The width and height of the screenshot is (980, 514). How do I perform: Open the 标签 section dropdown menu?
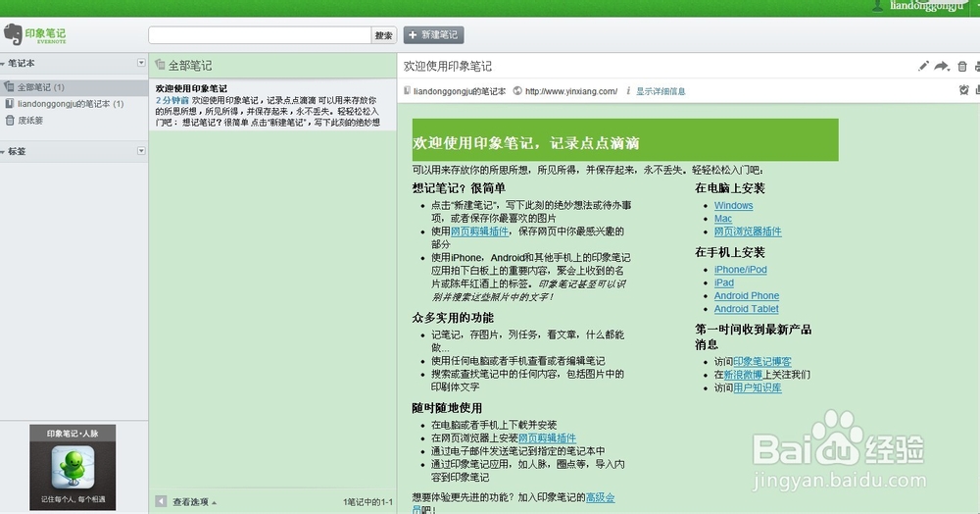141,151
